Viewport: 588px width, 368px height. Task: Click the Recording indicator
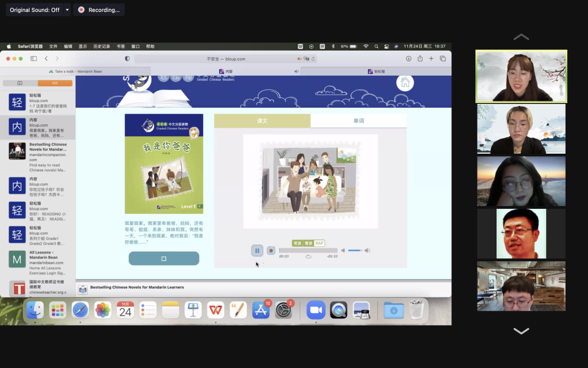(x=99, y=10)
